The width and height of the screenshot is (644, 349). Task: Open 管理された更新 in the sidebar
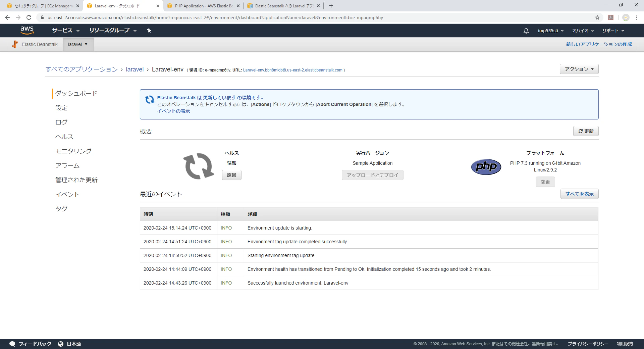[x=76, y=180]
